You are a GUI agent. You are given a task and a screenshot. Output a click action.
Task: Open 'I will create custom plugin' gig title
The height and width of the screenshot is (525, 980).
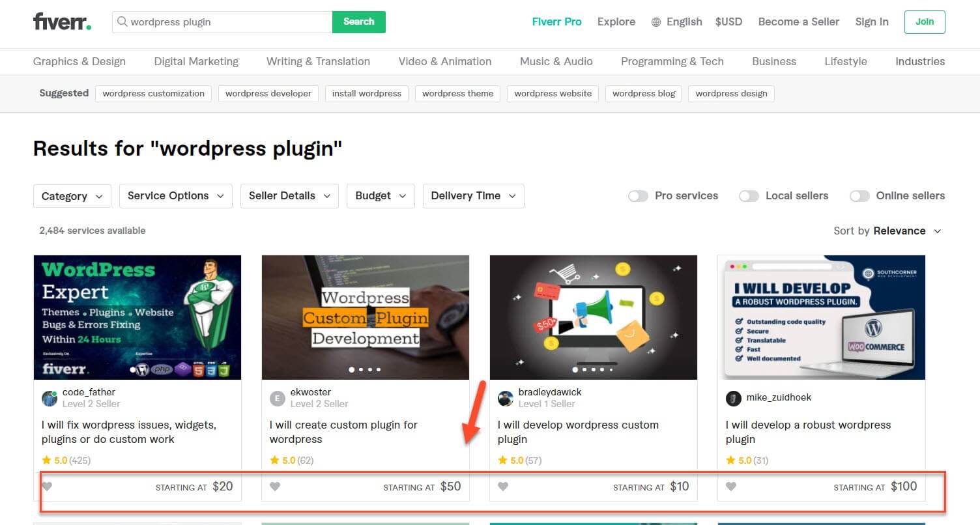tap(343, 432)
